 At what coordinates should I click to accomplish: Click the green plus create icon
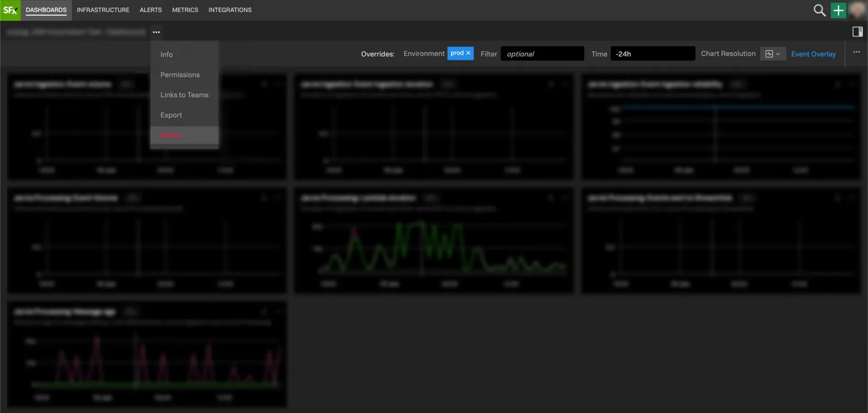[x=839, y=10]
